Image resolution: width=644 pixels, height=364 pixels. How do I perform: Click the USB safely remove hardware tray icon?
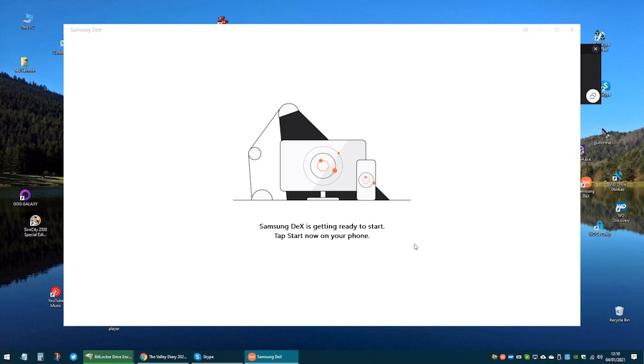[560, 357]
